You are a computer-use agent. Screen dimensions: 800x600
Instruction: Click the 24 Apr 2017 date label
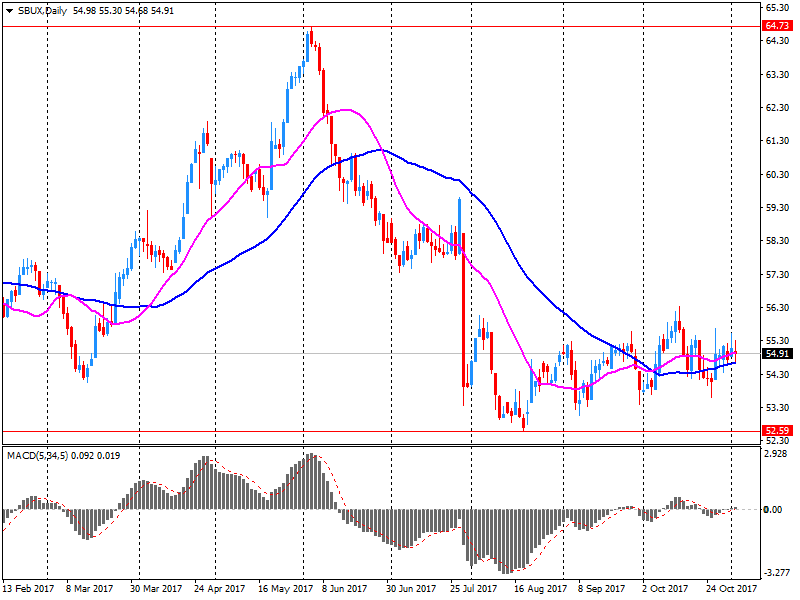click(x=220, y=589)
